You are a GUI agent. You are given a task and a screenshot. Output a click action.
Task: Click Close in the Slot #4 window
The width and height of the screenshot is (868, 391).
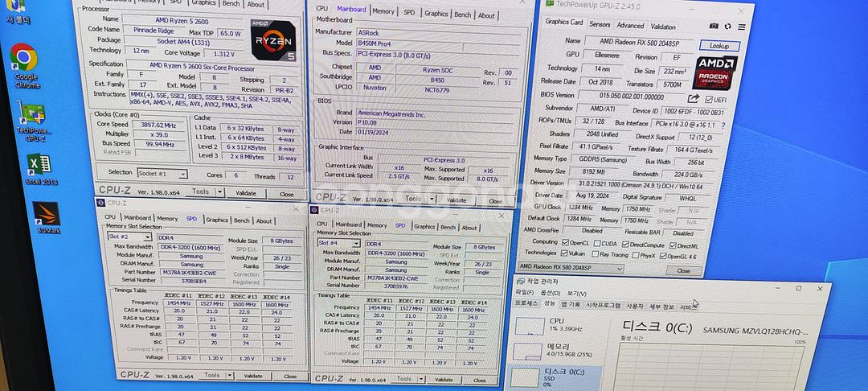coord(479,381)
